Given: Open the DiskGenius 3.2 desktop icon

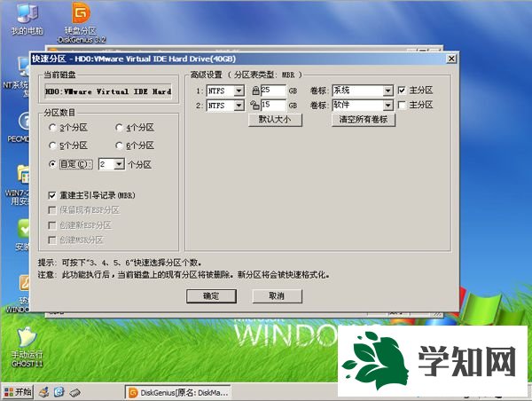Looking at the screenshot, I should [x=81, y=23].
